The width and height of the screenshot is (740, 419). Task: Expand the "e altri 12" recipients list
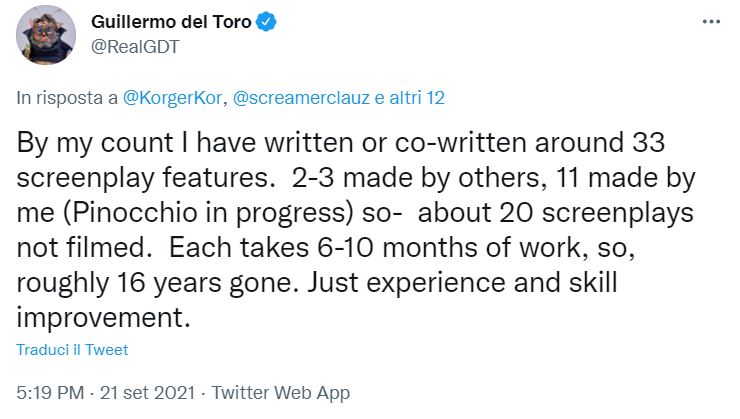tap(410, 98)
